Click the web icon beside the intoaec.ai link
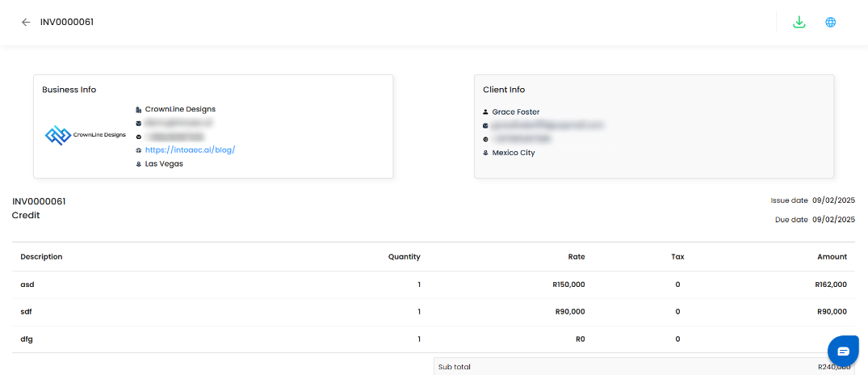This screenshot has height=375, width=868. (139, 150)
